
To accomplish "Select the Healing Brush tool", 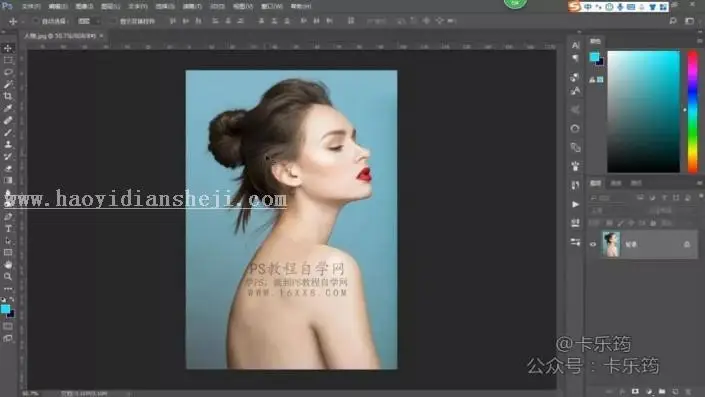I will [x=8, y=120].
